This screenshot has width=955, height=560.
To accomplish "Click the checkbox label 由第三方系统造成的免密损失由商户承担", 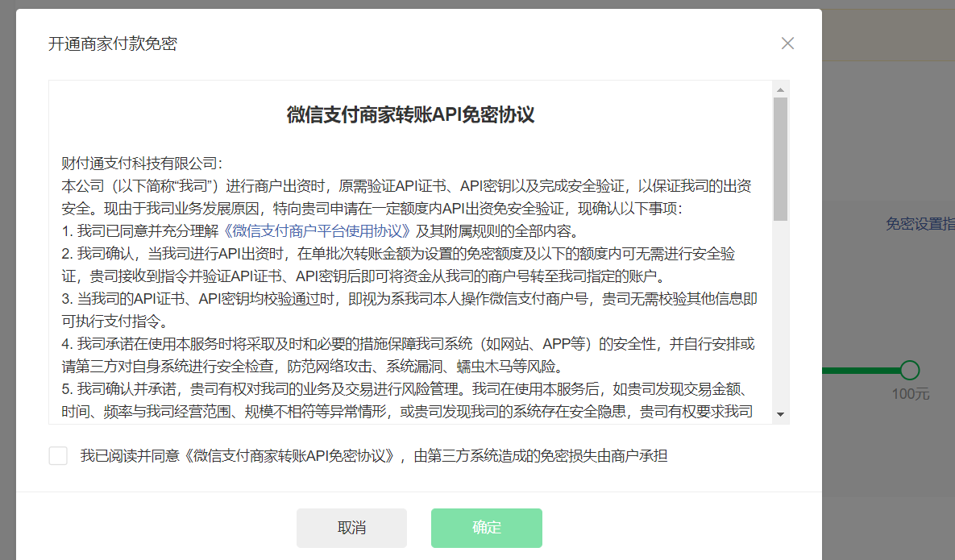I will tap(541, 456).
